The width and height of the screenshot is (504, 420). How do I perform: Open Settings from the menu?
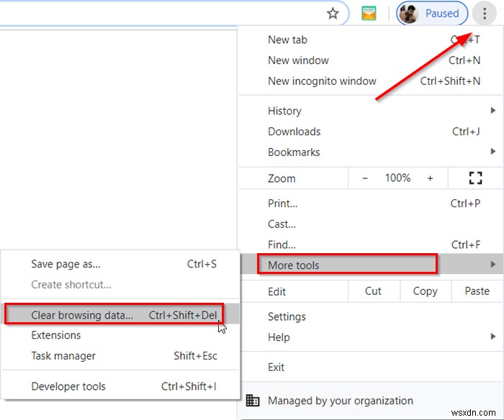click(x=371, y=317)
